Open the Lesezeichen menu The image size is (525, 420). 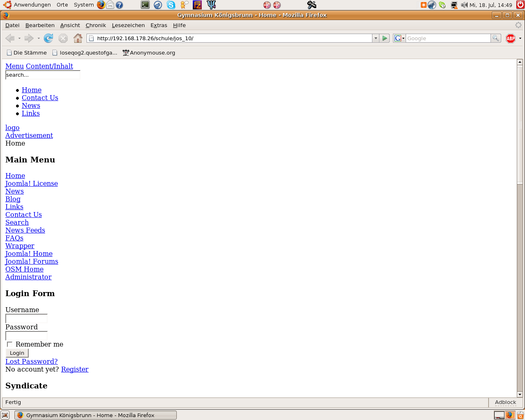click(x=128, y=25)
